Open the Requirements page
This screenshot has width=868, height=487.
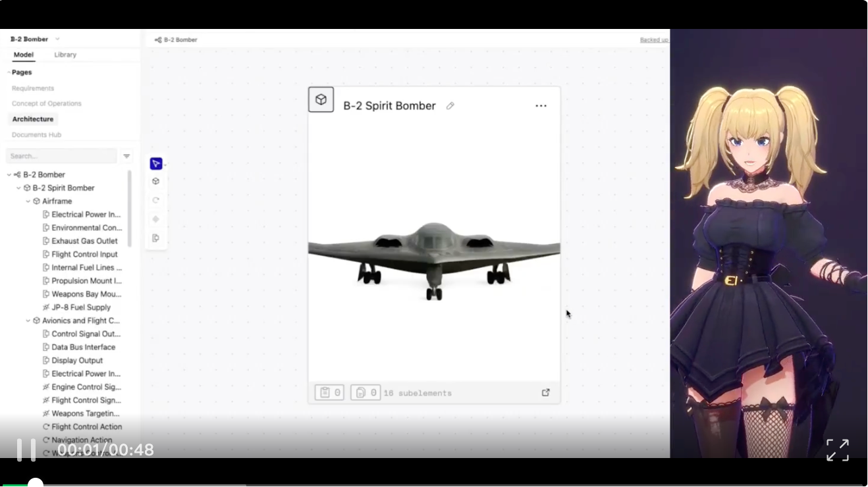click(x=33, y=88)
